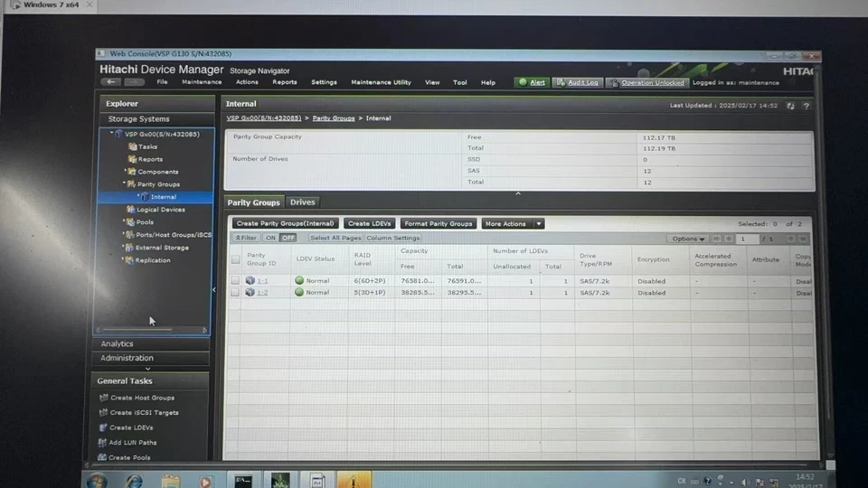Screen dimensions: 868x488
Task: Open the parity group 1-1 link
Action: point(262,281)
